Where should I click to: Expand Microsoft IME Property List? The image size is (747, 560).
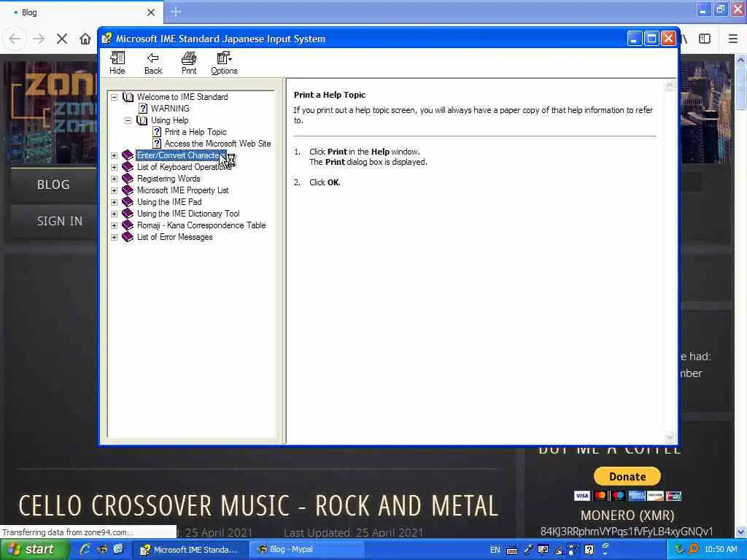click(x=115, y=190)
